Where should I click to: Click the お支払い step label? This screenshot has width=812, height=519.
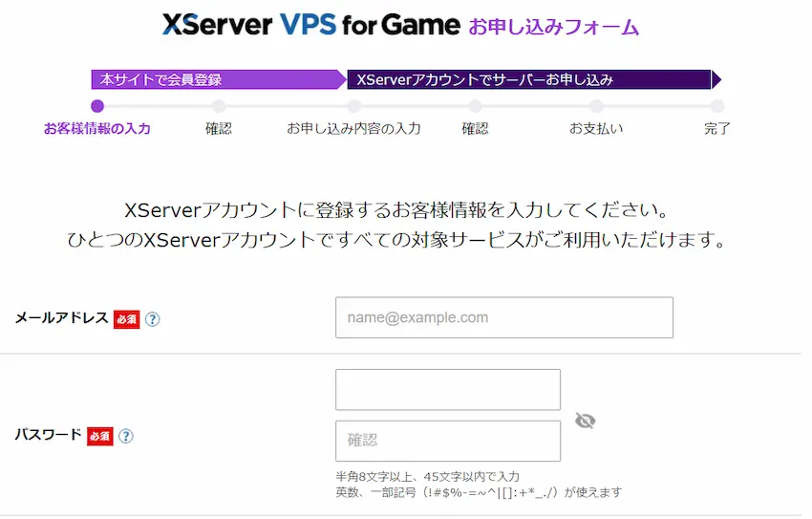click(596, 128)
